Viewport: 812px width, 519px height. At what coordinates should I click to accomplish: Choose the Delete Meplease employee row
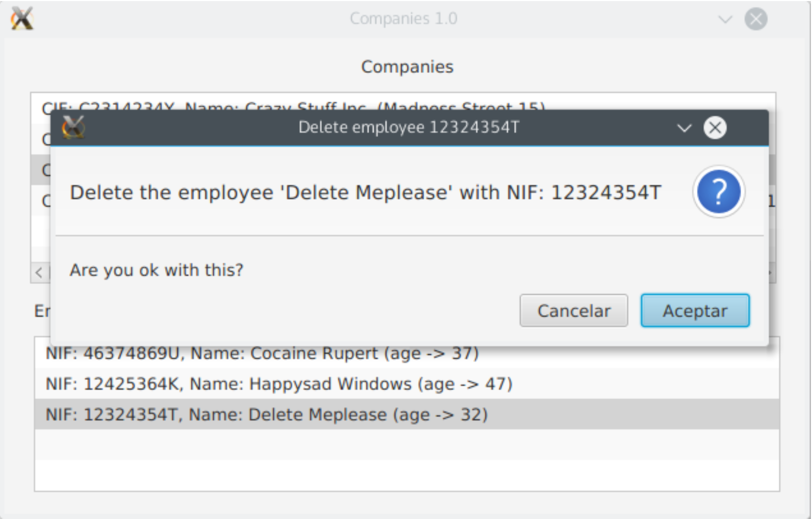tap(266, 415)
